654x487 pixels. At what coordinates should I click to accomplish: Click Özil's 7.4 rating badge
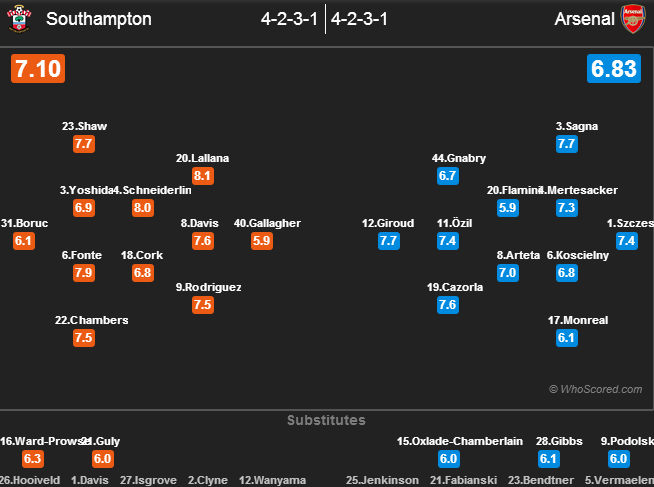pyautogui.click(x=448, y=241)
